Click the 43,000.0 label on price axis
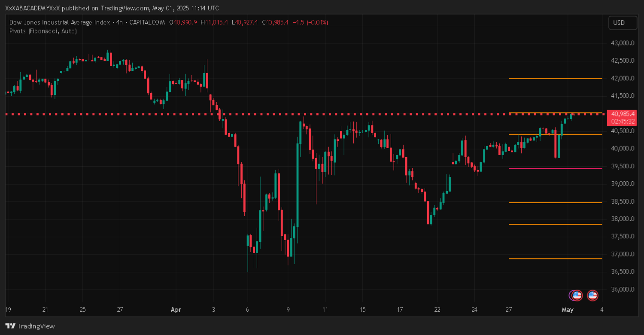 622,43
